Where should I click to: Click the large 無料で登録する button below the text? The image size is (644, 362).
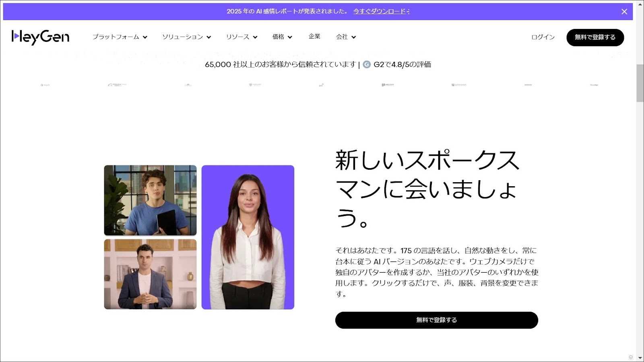(437, 320)
